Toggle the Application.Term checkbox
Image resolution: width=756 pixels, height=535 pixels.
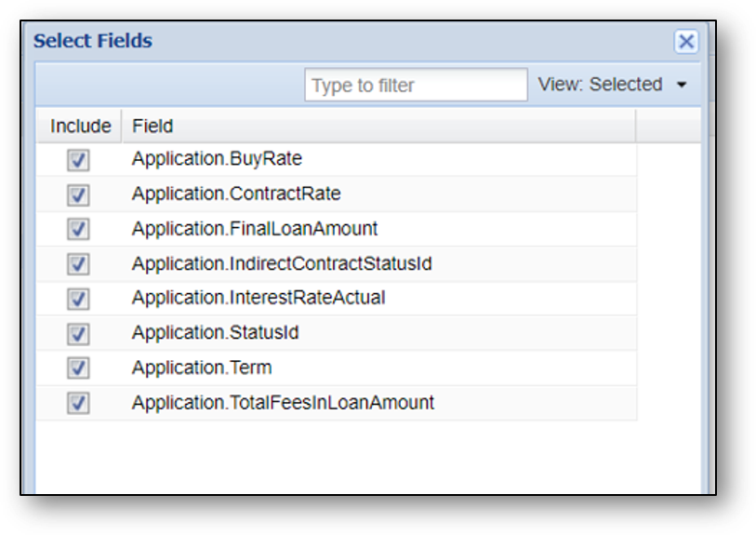78,368
